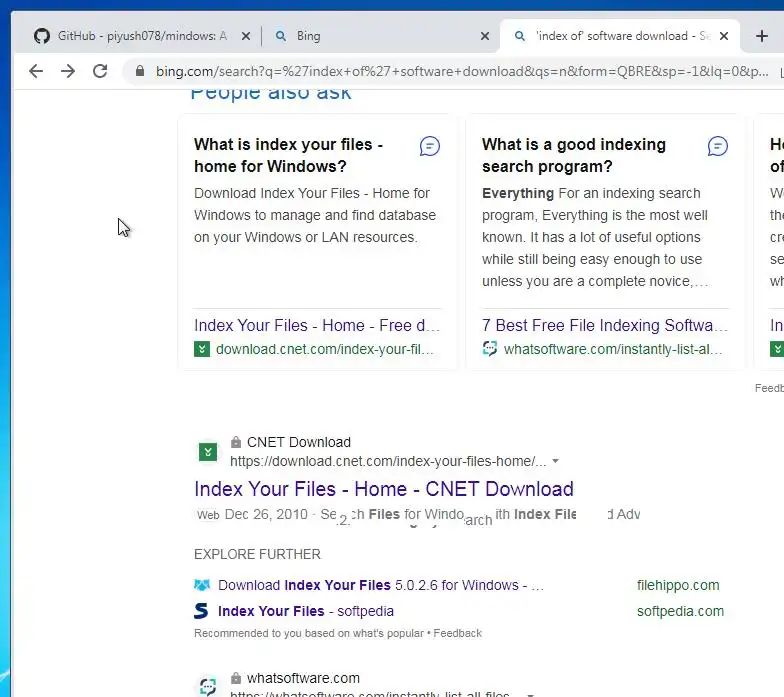Switch to the Bing tab
Image resolution: width=784 pixels, height=697 pixels.
[x=380, y=36]
